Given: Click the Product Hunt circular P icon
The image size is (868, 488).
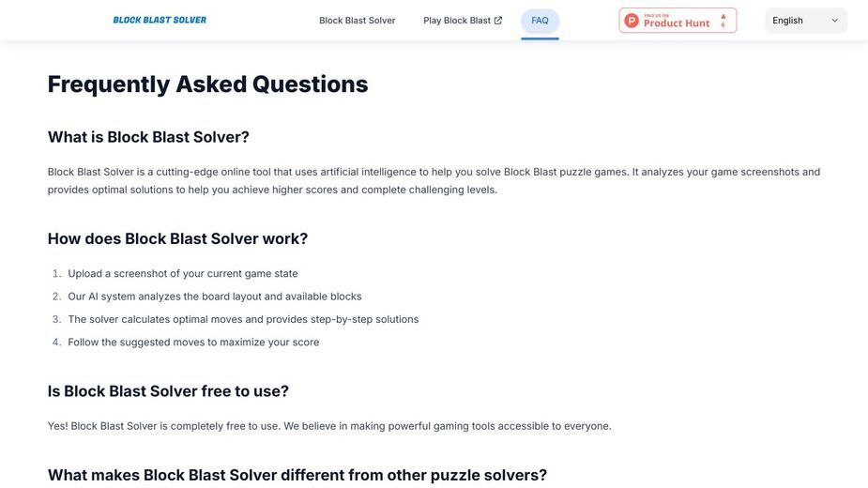Looking at the screenshot, I should point(632,21).
